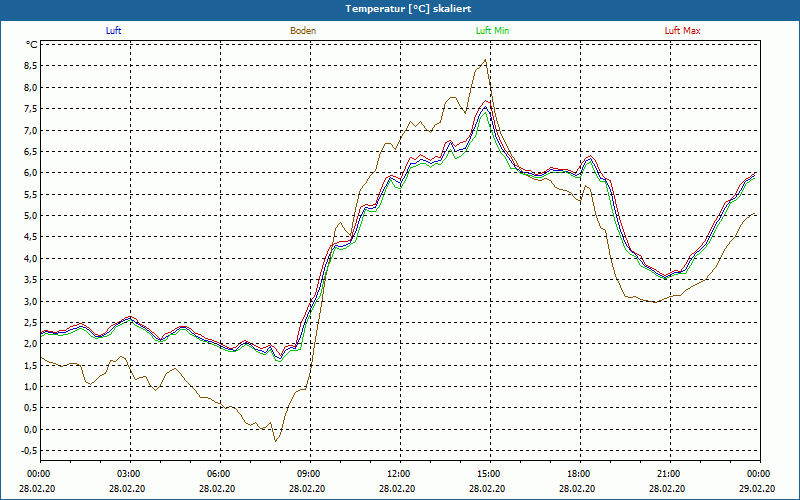This screenshot has width=800, height=500.
Task: Click the 8,0 y-axis value
Action: coord(31,87)
